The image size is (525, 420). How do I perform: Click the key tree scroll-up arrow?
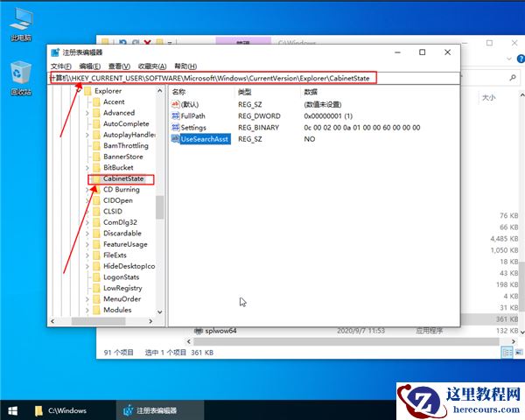point(160,91)
